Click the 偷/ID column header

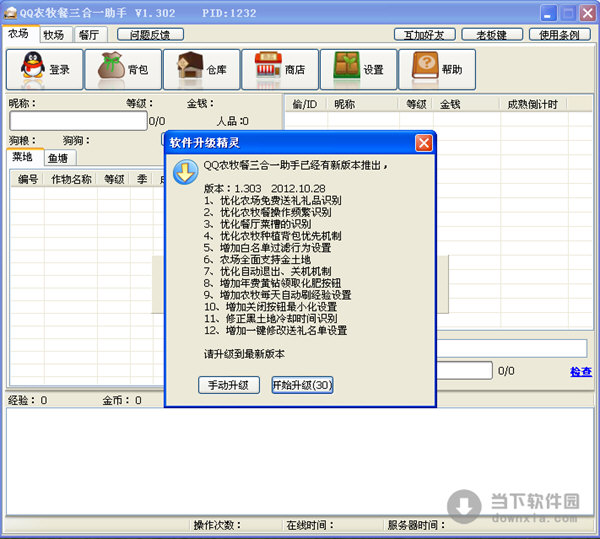click(305, 104)
